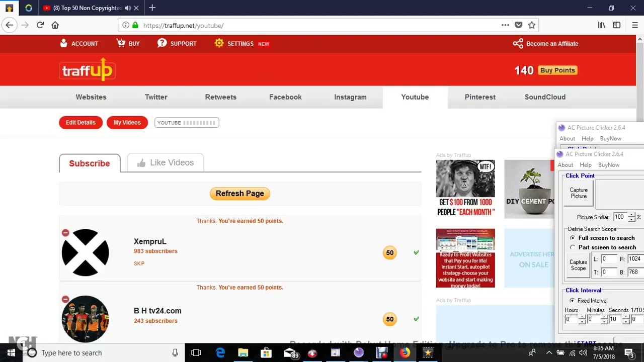Adjust the Seconds spinner arrows

tap(626, 320)
